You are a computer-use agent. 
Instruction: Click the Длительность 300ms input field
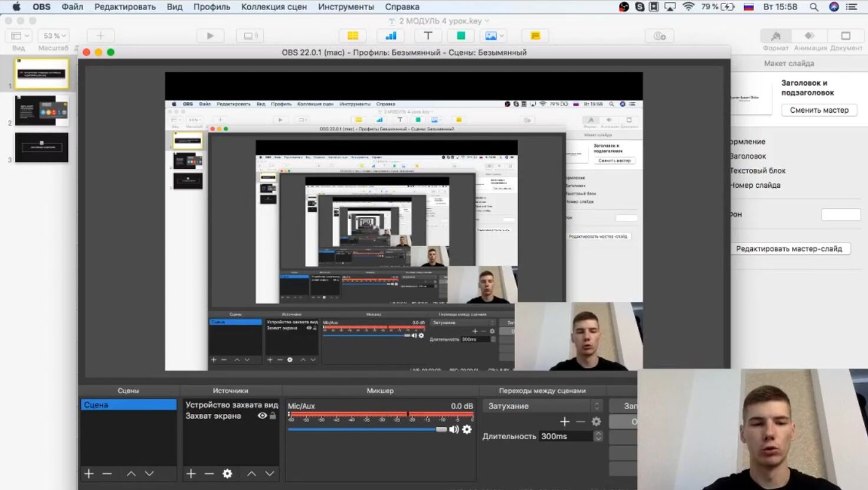(566, 436)
